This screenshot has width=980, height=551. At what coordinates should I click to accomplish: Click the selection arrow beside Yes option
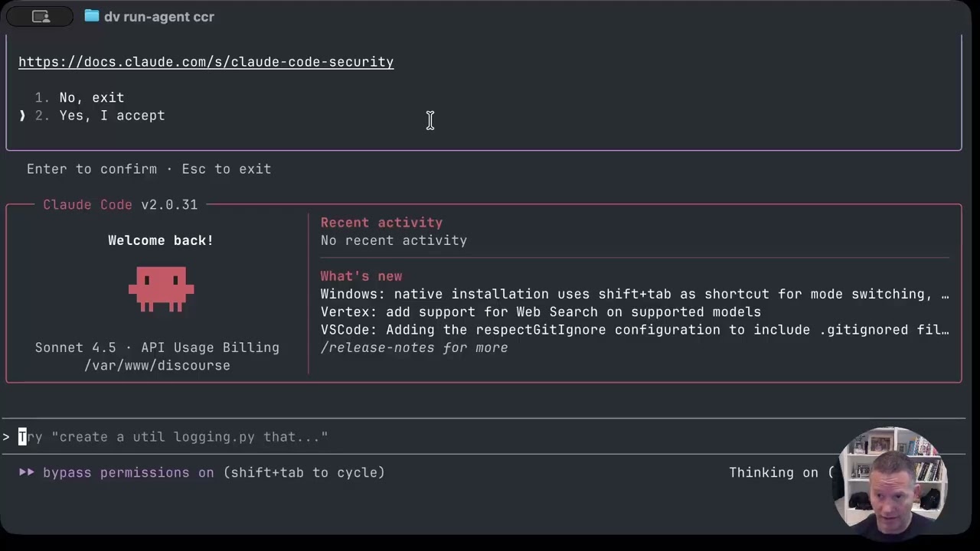22,116
